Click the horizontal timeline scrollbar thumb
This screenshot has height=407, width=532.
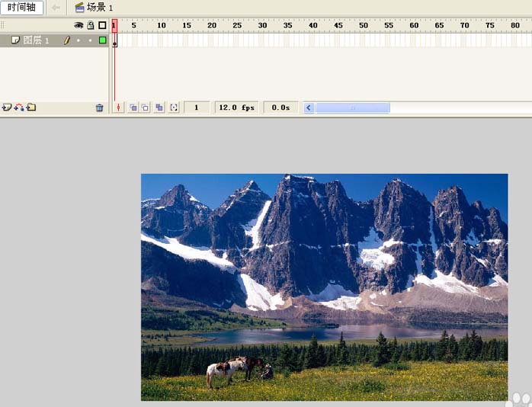pyautogui.click(x=353, y=108)
